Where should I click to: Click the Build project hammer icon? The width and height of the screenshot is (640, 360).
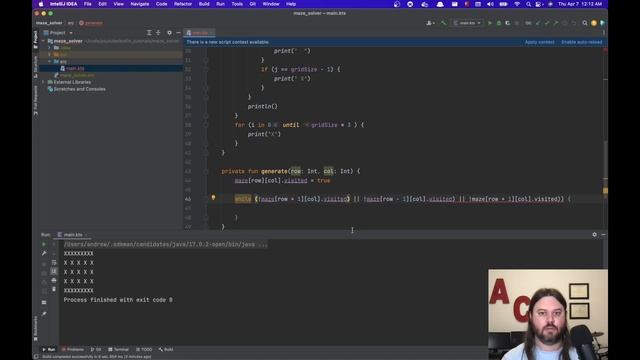tap(444, 23)
